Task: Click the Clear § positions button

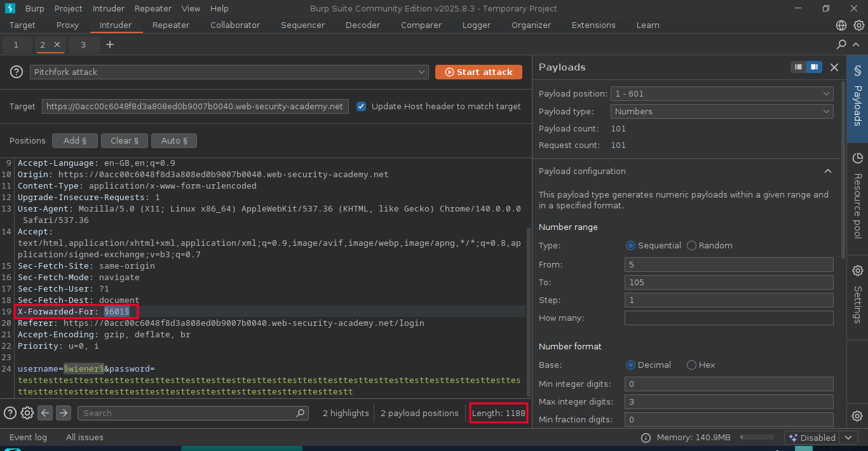Action: pyautogui.click(x=124, y=140)
